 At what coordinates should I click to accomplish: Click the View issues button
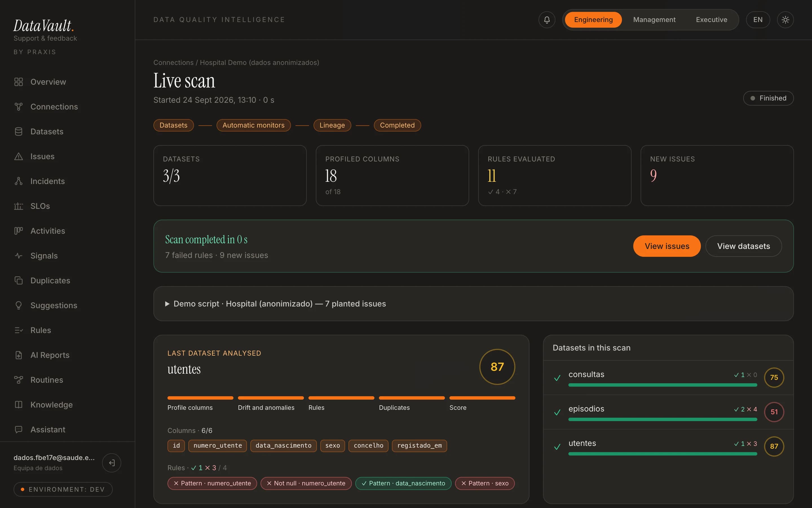667,246
